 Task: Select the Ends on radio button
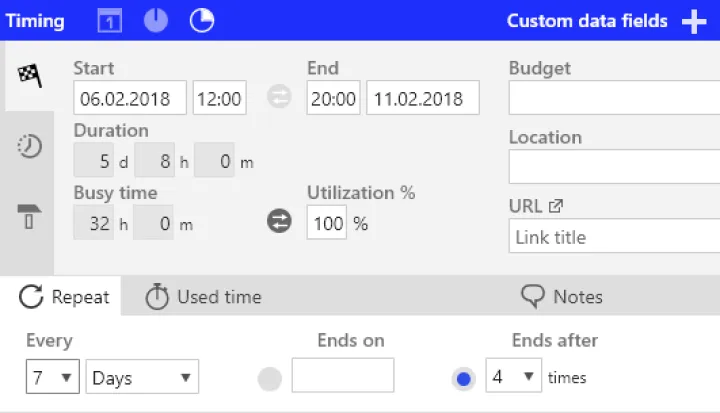[x=270, y=379]
